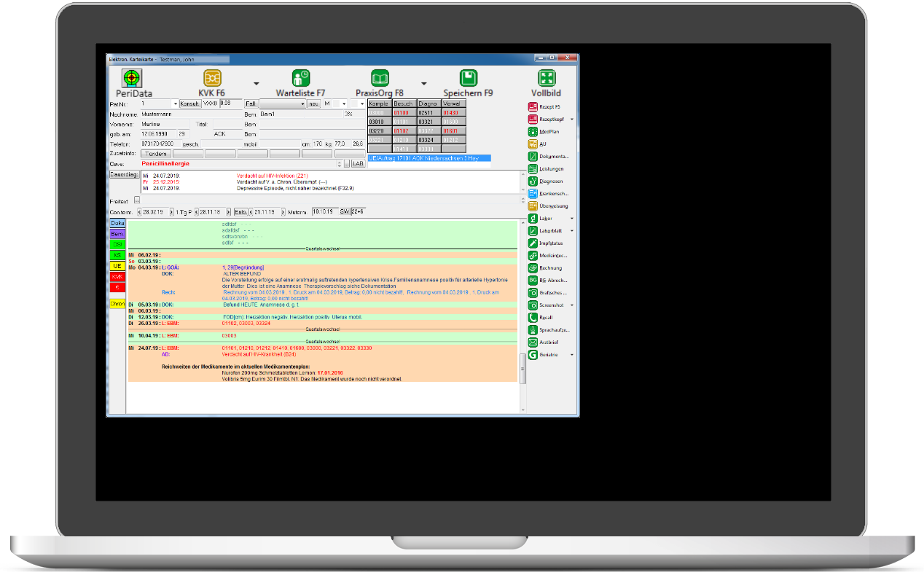The image size is (924, 583).
Task: Select the yellow Chron filter tab
Action: [x=117, y=303]
